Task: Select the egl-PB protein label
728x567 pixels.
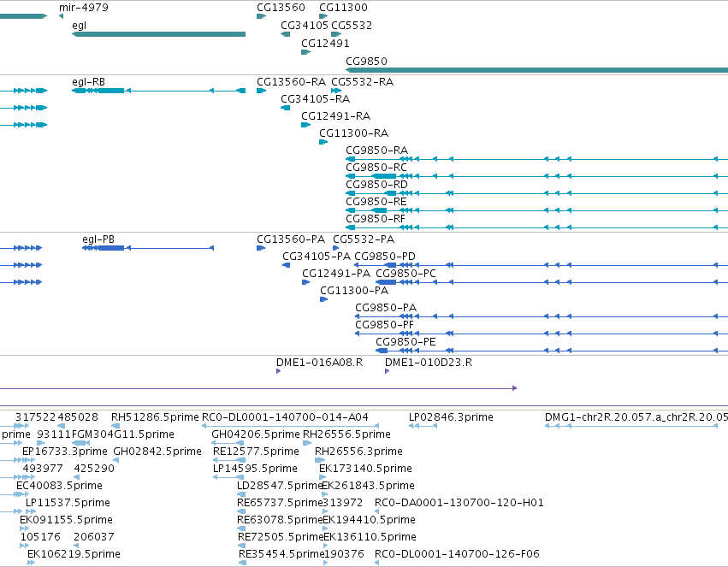Action: click(x=98, y=239)
